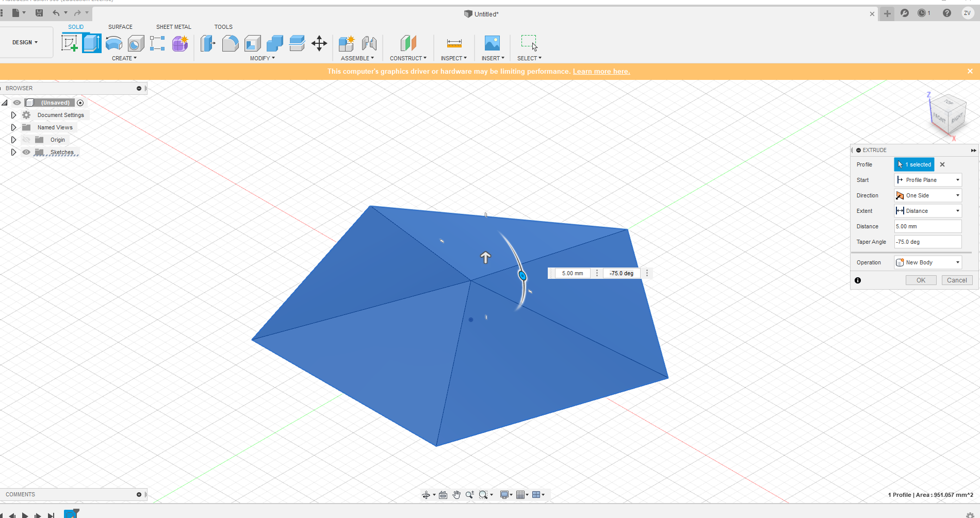Select the Create Sketch tool
This screenshot has height=518, width=980.
[x=70, y=43]
